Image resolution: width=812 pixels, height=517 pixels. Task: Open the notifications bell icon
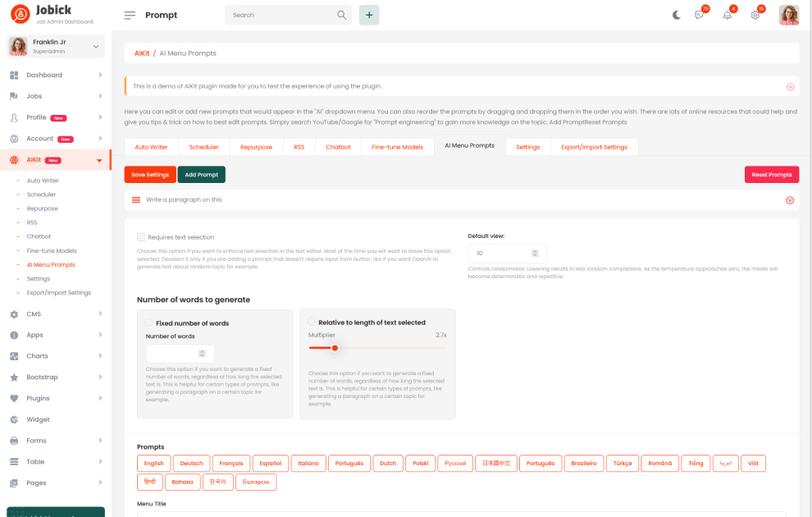coord(727,15)
